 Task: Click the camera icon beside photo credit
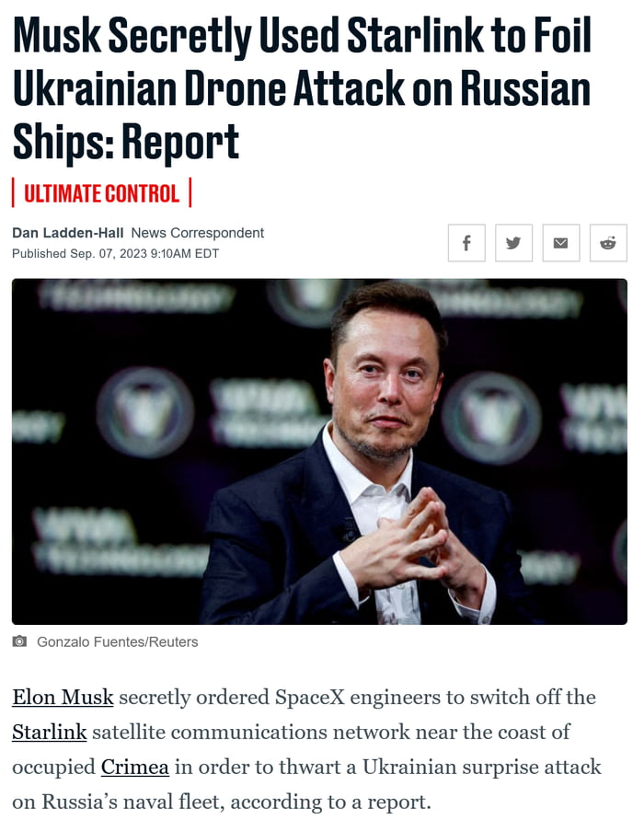coord(20,641)
